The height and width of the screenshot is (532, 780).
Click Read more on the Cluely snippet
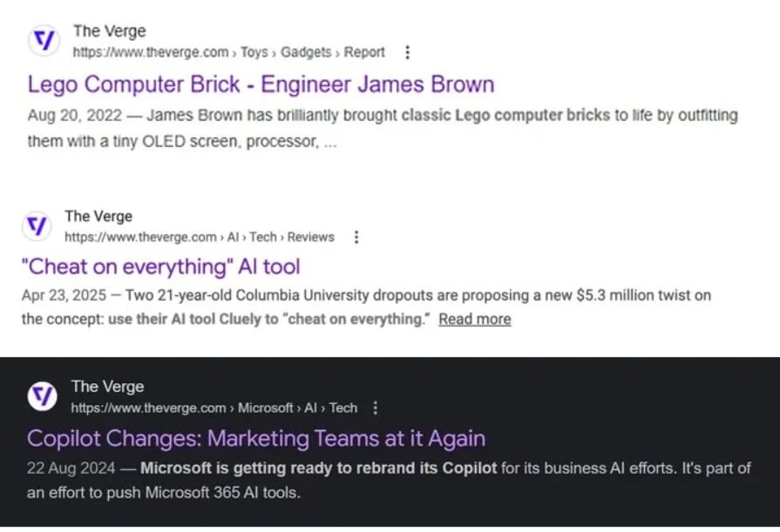click(474, 319)
